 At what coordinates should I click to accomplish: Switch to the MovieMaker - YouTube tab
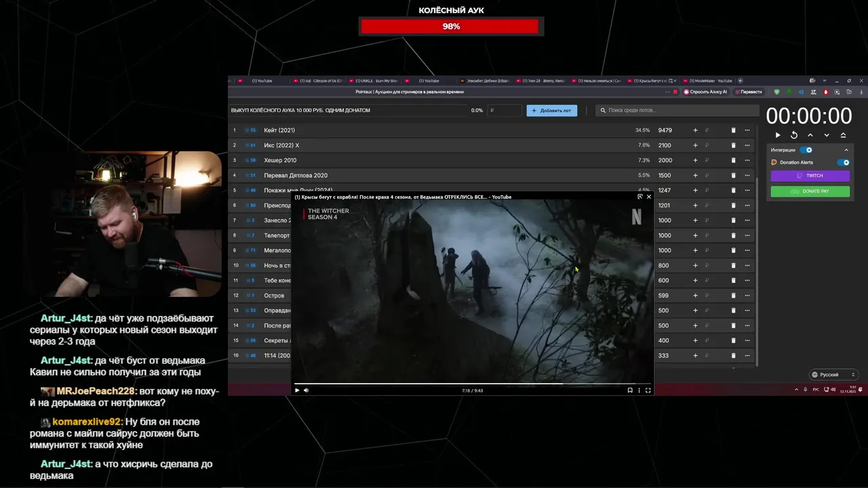coord(708,81)
